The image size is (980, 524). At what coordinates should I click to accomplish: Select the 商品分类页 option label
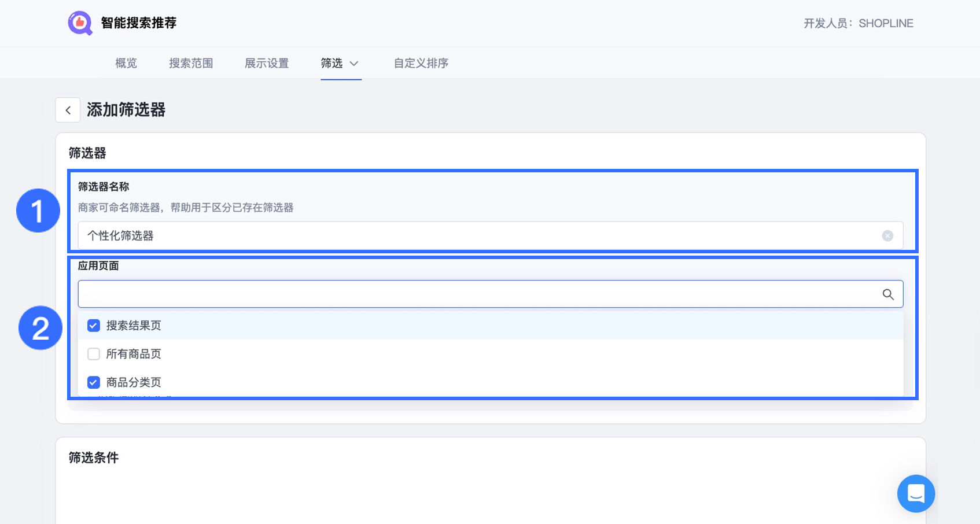[134, 382]
